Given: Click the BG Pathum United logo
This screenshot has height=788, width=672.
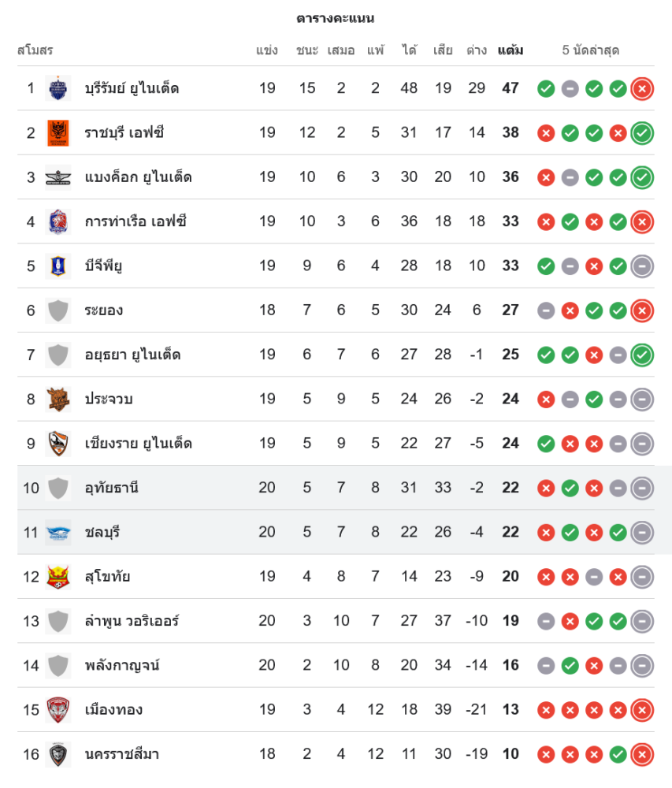Looking at the screenshot, I should pyautogui.click(x=58, y=266).
